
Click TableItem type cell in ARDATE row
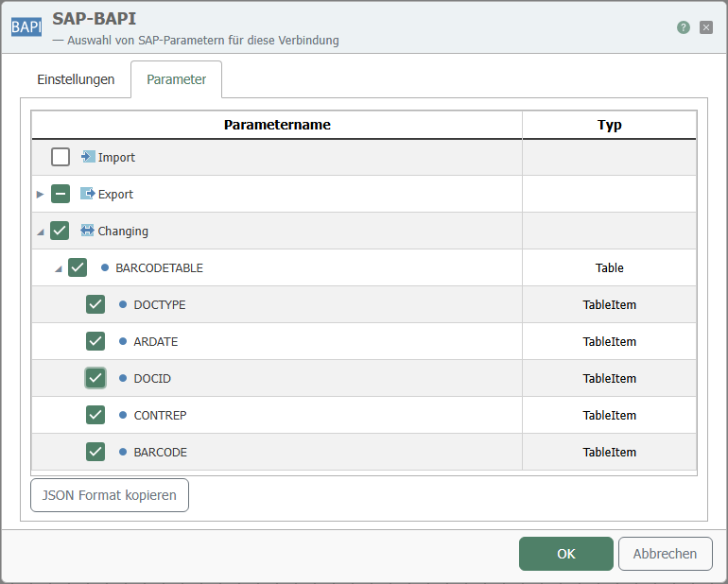[x=609, y=341]
